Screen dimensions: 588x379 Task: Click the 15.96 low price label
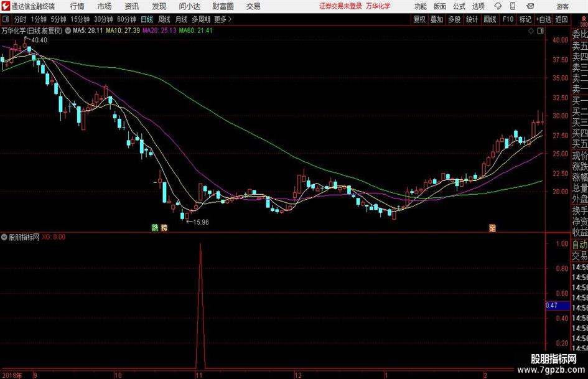coord(201,222)
